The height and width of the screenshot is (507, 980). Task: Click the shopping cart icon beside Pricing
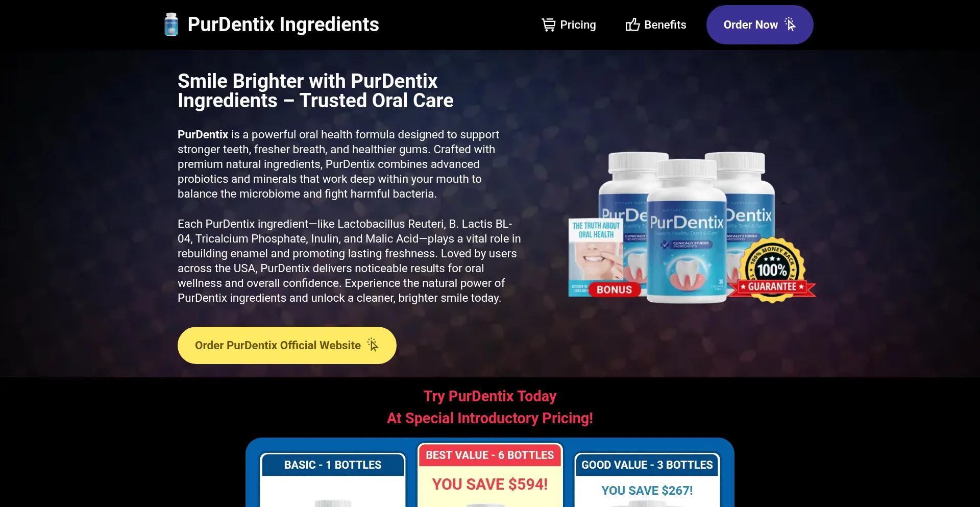coord(549,25)
